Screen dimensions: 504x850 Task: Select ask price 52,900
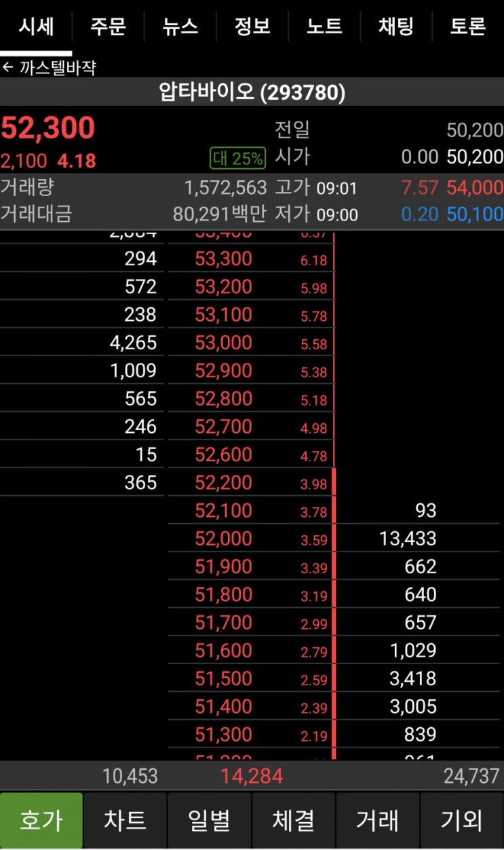pyautogui.click(x=223, y=371)
